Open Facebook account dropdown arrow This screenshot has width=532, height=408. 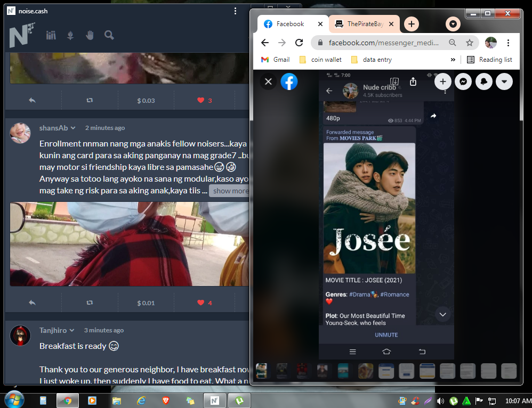coord(504,81)
